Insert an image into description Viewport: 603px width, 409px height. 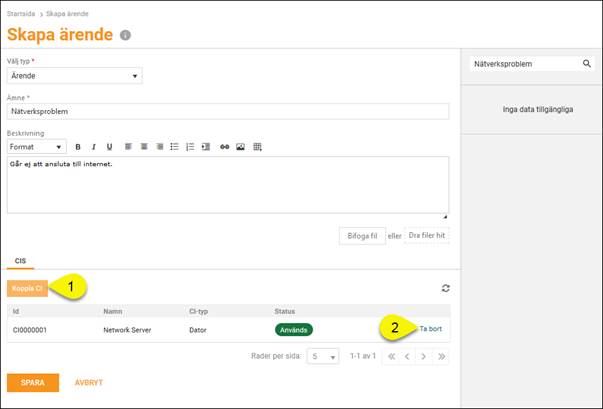(x=240, y=147)
